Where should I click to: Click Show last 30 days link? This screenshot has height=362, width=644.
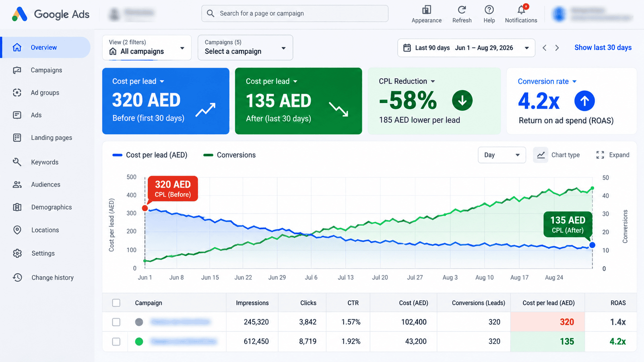(x=603, y=47)
